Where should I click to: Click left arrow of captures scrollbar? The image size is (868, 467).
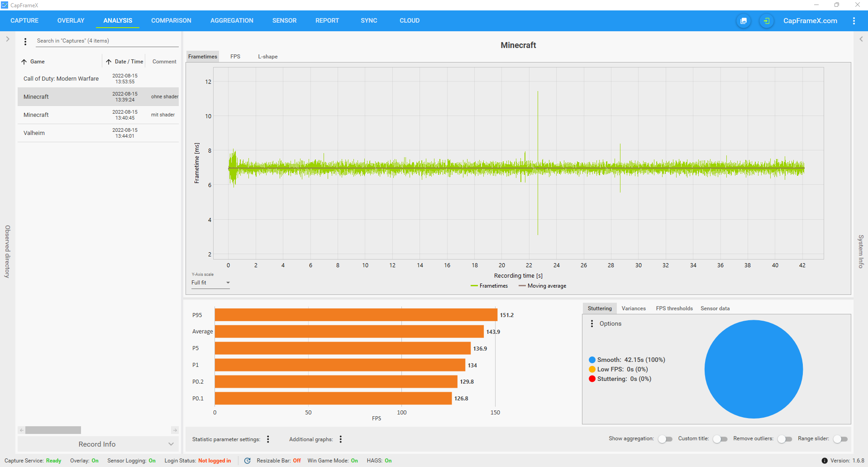(21, 430)
